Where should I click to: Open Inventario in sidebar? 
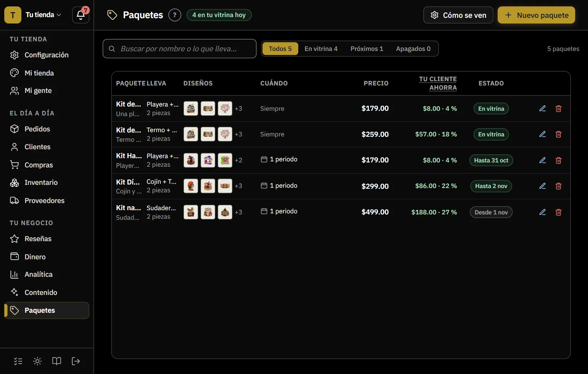tap(47, 182)
